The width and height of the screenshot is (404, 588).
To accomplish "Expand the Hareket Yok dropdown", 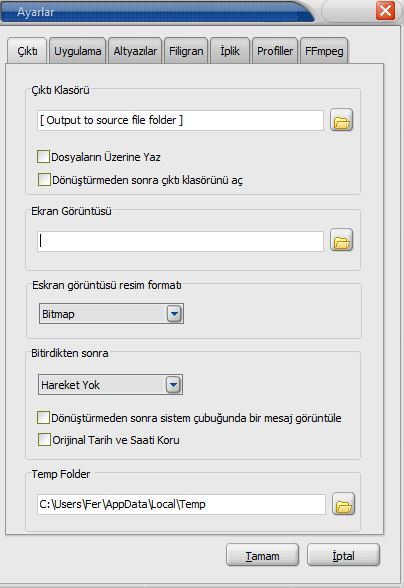I will 173,384.
